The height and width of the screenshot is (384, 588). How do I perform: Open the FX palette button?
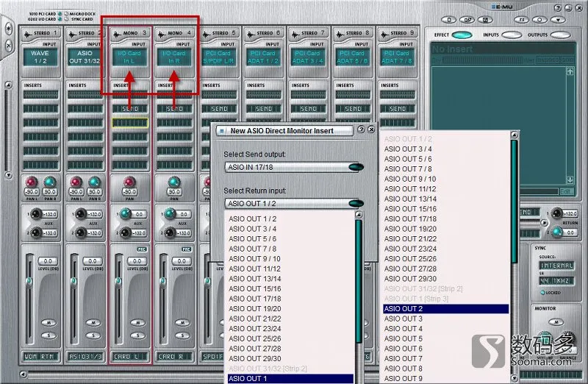tap(522, 20)
